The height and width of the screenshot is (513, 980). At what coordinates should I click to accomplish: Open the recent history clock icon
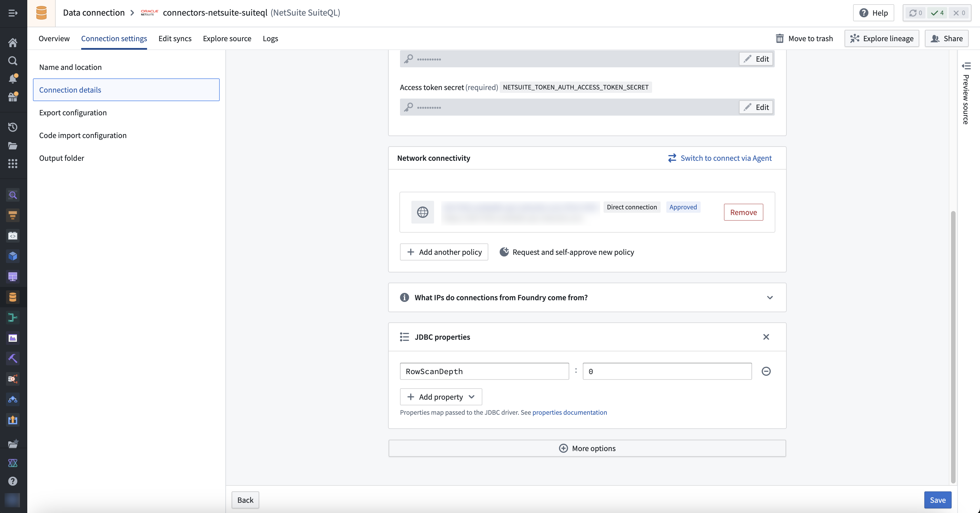tap(12, 127)
